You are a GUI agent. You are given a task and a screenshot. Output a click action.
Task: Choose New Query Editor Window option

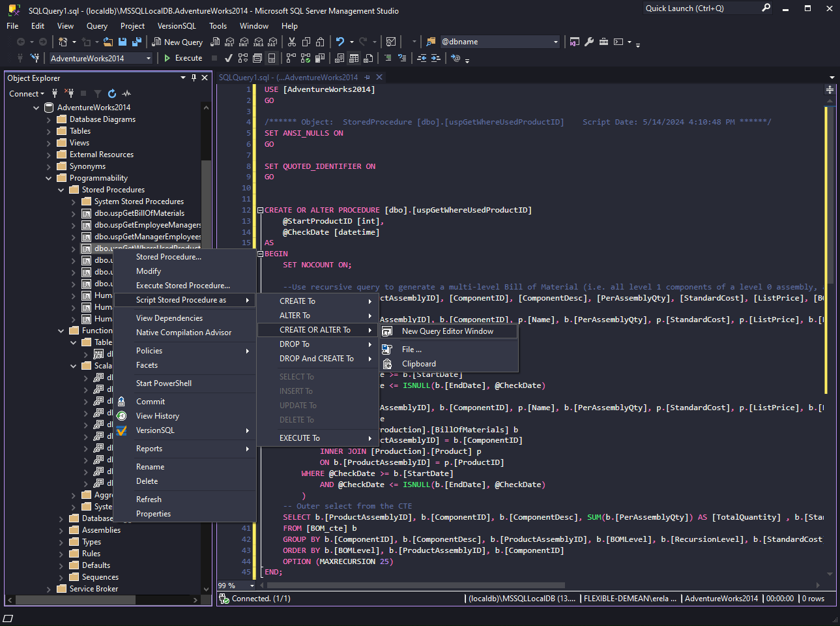click(x=447, y=331)
